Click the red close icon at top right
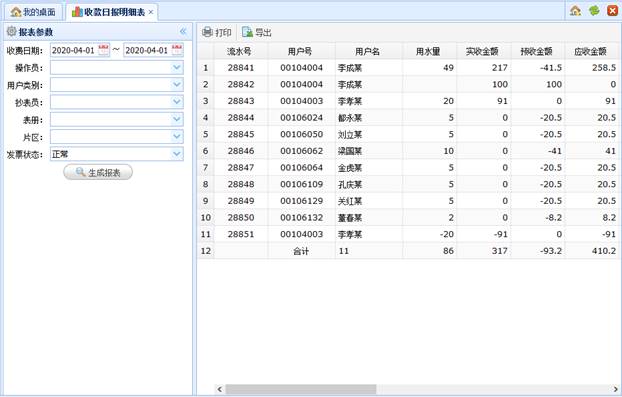Screen dimensions: 622x397 [x=612, y=11]
